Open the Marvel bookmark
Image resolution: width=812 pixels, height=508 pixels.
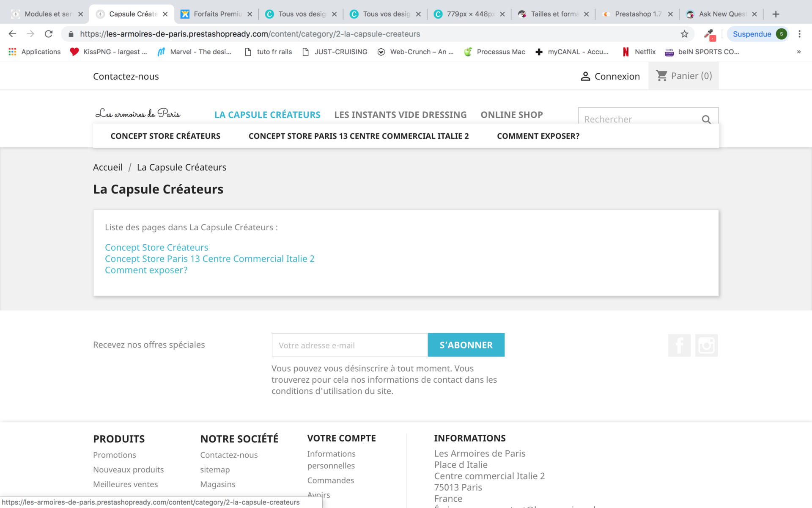195,52
